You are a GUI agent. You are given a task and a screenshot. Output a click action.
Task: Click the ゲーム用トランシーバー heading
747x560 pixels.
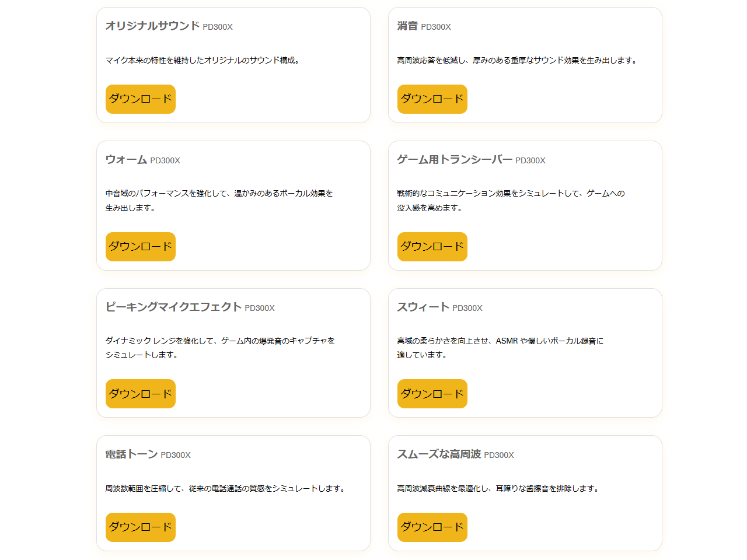454,160
